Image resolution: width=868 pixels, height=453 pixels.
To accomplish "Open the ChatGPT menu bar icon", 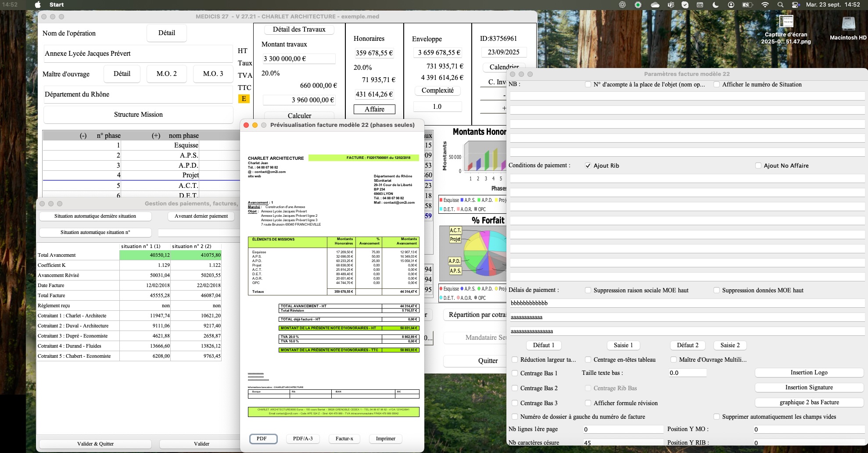I will point(622,4).
